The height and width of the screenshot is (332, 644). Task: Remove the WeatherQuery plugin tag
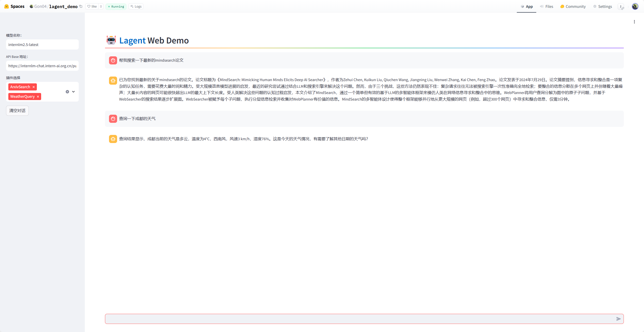pos(38,97)
